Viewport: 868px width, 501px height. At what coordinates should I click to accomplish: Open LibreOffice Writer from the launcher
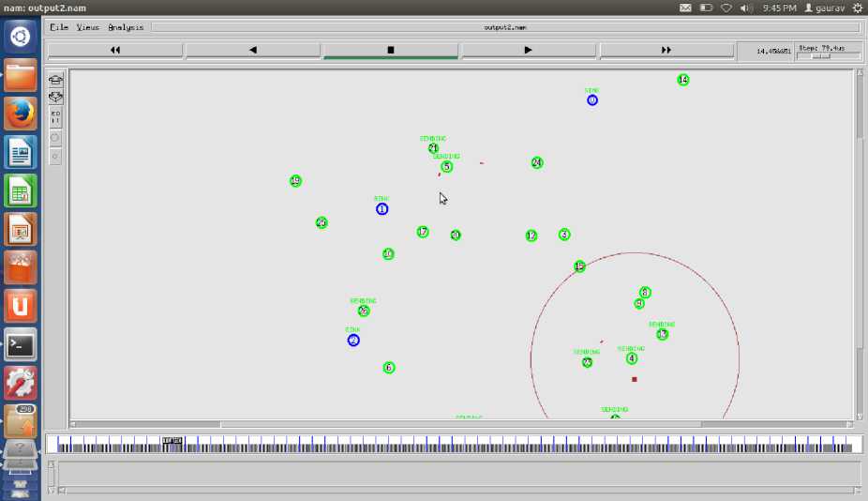pyautogui.click(x=21, y=152)
